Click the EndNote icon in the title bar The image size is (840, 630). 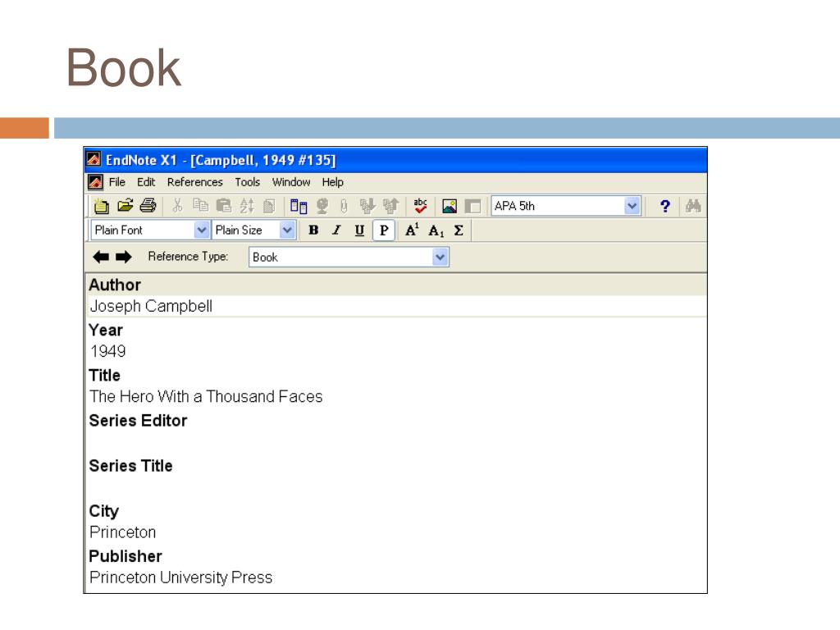(x=94, y=160)
